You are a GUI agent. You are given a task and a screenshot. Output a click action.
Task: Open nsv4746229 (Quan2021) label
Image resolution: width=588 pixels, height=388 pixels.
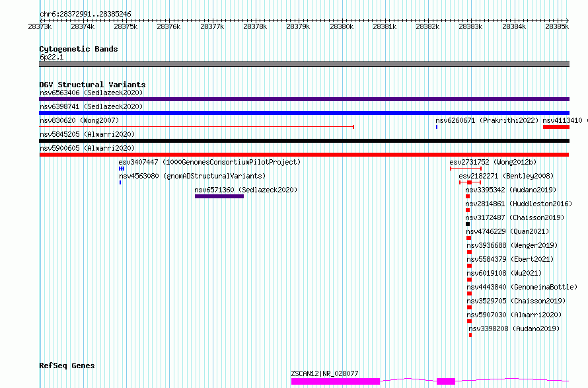click(507, 231)
